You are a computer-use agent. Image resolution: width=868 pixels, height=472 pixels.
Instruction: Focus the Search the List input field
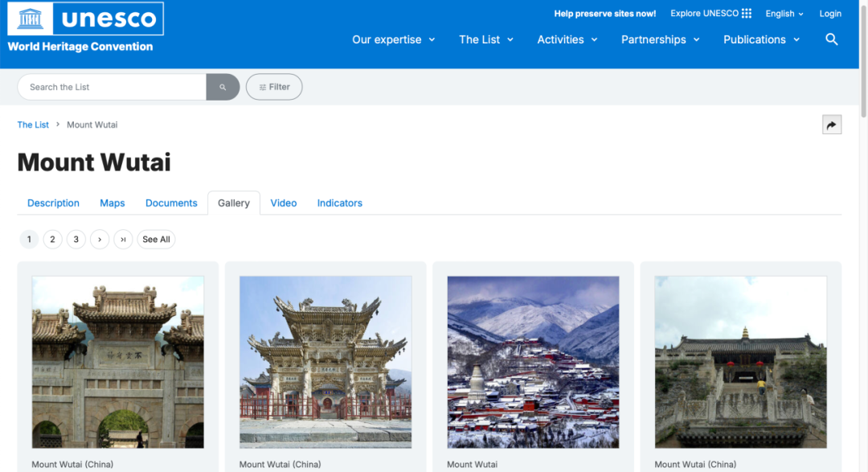pos(112,87)
